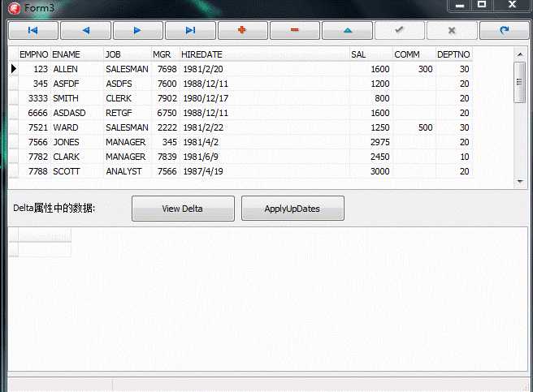Close the Form3 window
The image size is (533, 392).
coord(512,5)
